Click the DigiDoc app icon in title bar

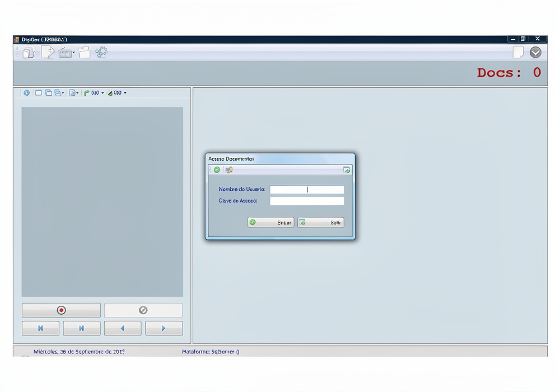pyautogui.click(x=16, y=39)
